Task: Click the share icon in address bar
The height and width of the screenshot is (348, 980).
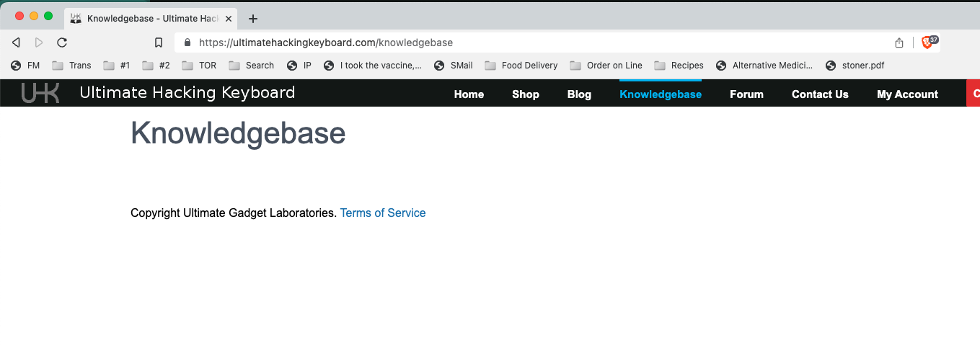Action: [899, 43]
